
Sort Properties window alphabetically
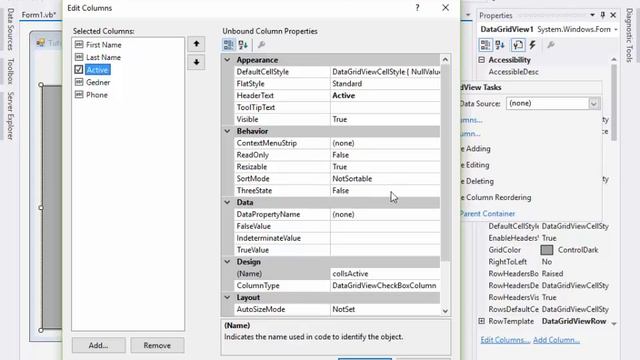[500, 45]
